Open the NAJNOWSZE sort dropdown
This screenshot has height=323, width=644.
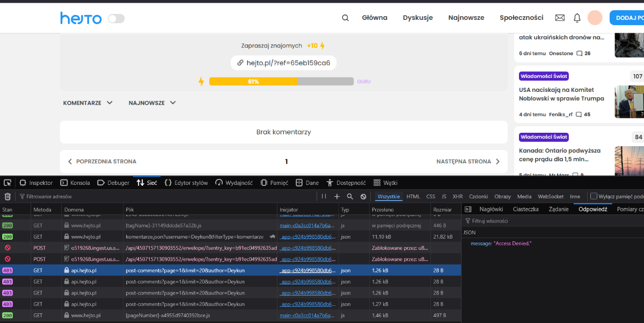click(x=152, y=103)
